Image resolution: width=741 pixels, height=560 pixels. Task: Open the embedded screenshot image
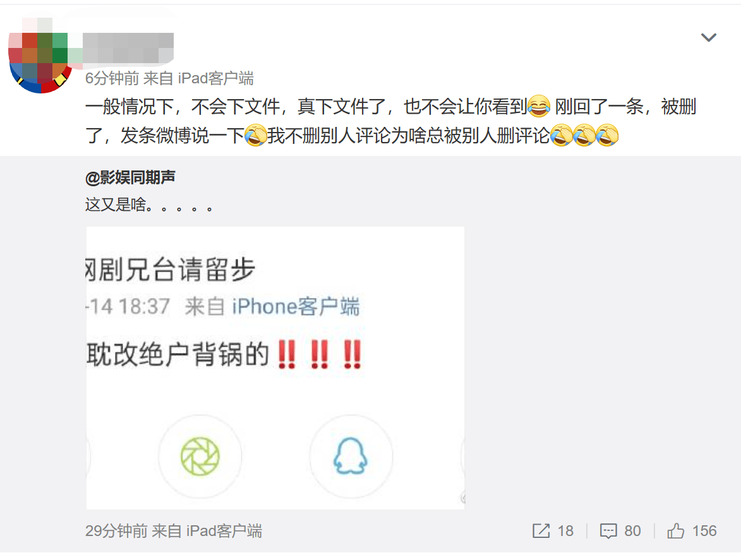(275, 368)
